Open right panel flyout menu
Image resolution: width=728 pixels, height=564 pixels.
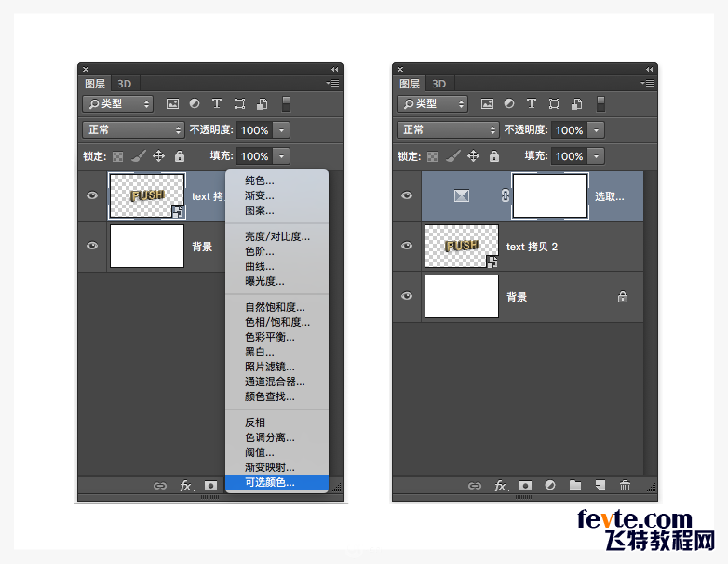(647, 84)
